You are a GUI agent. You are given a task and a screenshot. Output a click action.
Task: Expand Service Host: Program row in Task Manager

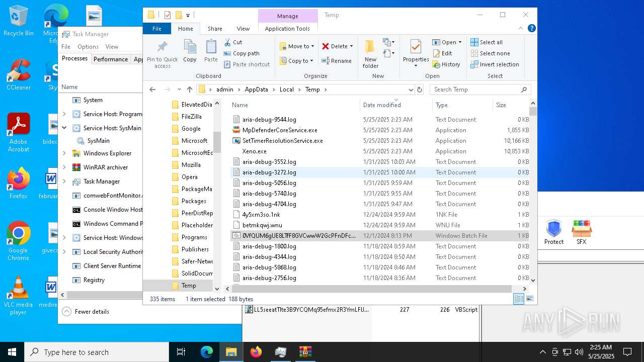click(64, 114)
